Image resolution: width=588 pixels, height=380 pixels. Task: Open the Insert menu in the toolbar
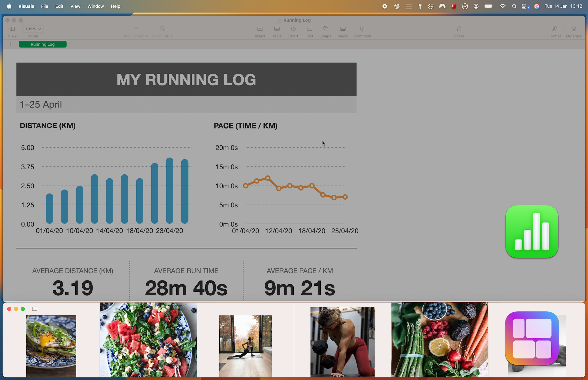260,31
